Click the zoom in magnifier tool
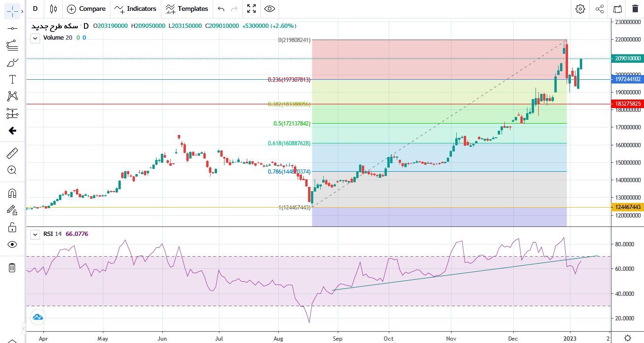Viewport: 644px width, 343px height. [x=12, y=170]
